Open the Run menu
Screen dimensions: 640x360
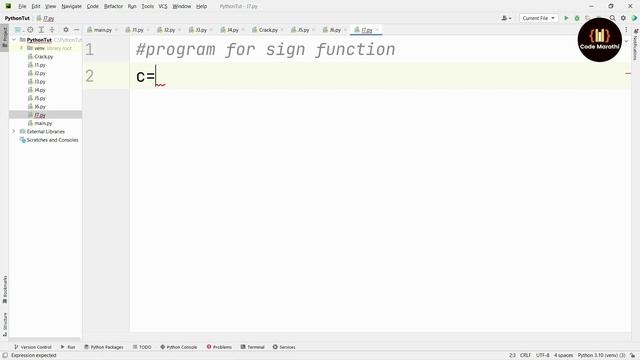[x=132, y=6]
